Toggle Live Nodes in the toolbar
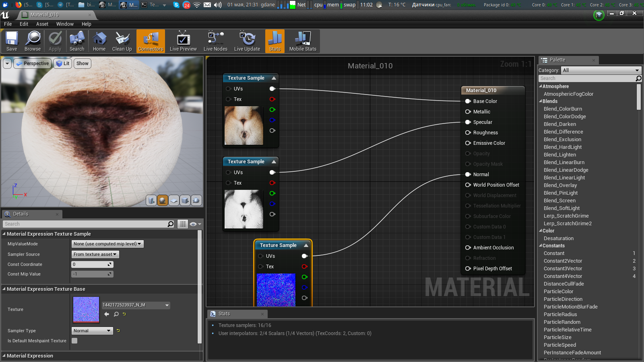The image size is (644, 362). 215,41
